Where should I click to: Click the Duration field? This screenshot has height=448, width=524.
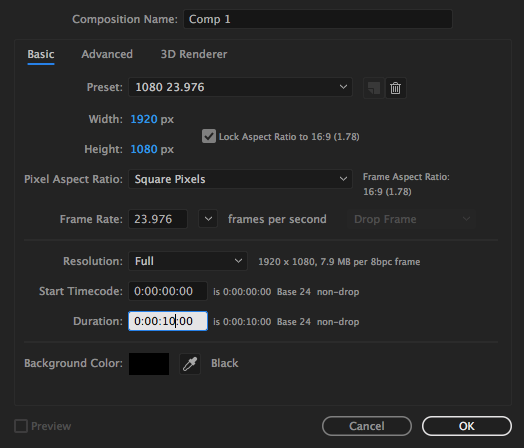pyautogui.click(x=168, y=321)
